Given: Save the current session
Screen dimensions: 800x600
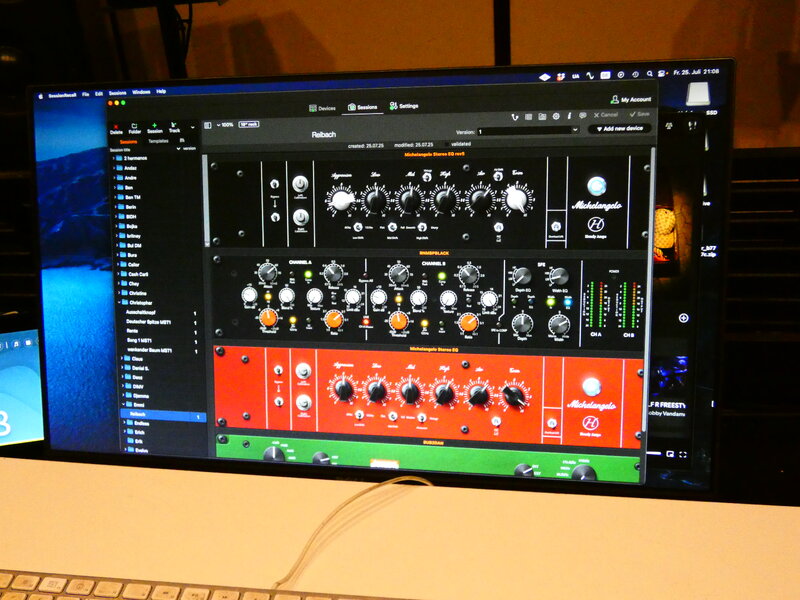Looking at the screenshot, I should [x=639, y=114].
